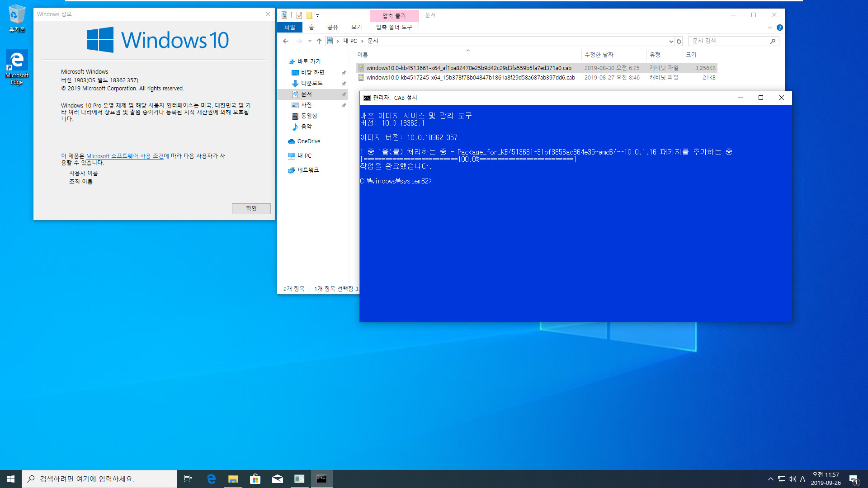This screenshot has width=868, height=488.
Task: Open volume control tray icon
Action: pos(792,479)
